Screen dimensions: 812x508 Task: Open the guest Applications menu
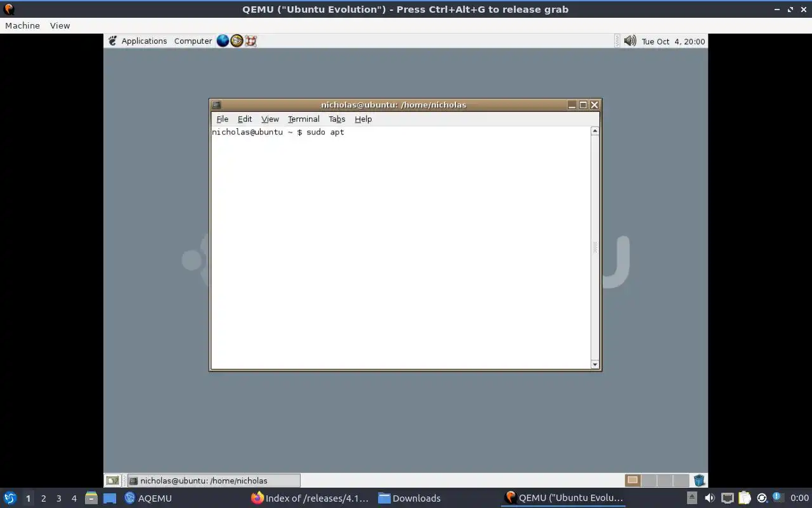tap(144, 41)
